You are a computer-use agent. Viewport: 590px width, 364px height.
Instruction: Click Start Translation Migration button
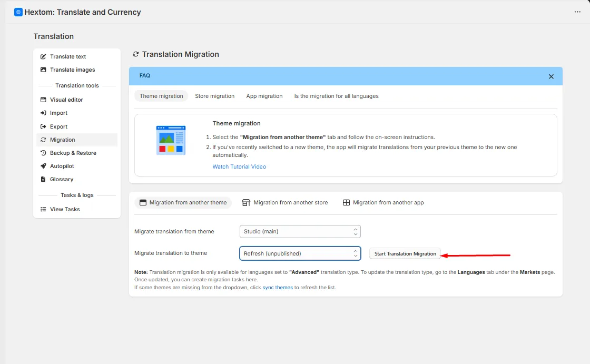click(x=405, y=254)
